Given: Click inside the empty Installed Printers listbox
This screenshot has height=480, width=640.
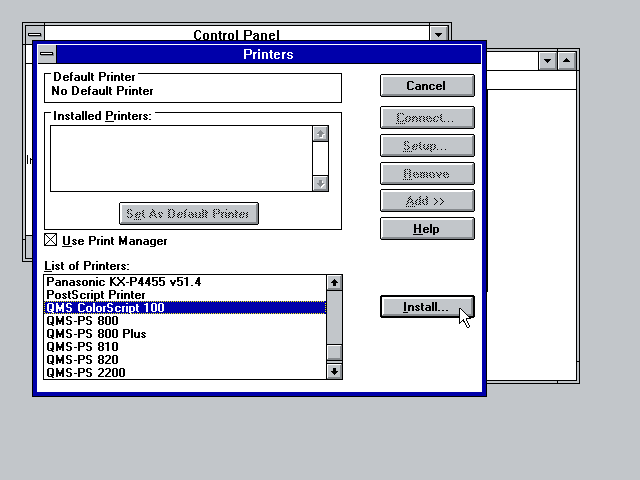Looking at the screenshot, I should pyautogui.click(x=181, y=158).
